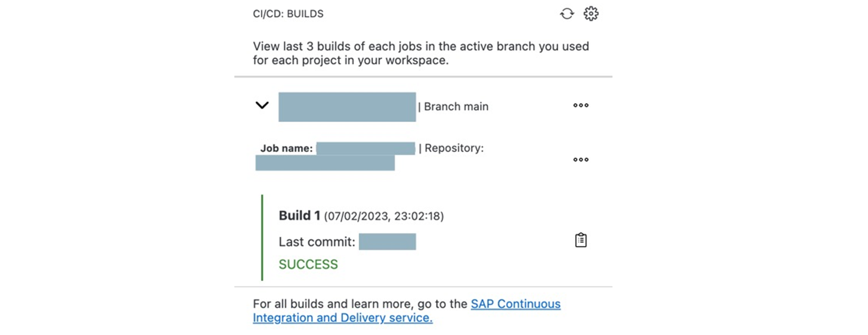The width and height of the screenshot is (868, 335).
Task: Click the CI/CD: BUILDS panel header
Action: pos(288,14)
